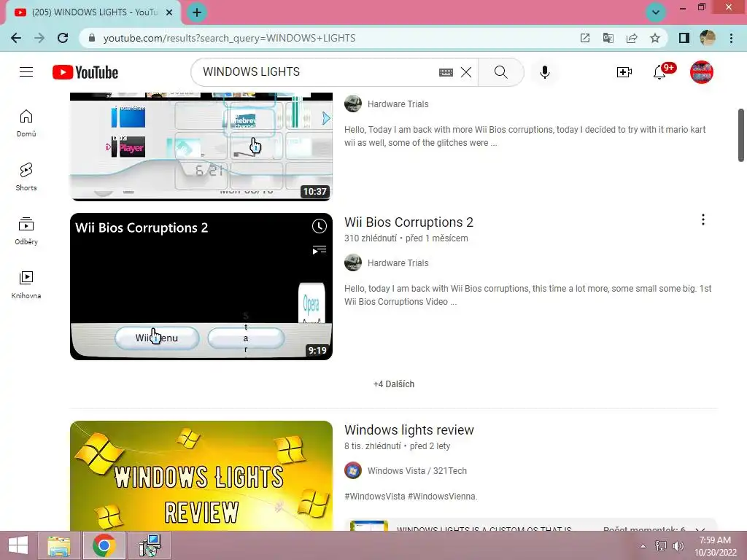This screenshot has width=747, height=560.
Task: Clear the search query with the X
Action: coord(466,72)
